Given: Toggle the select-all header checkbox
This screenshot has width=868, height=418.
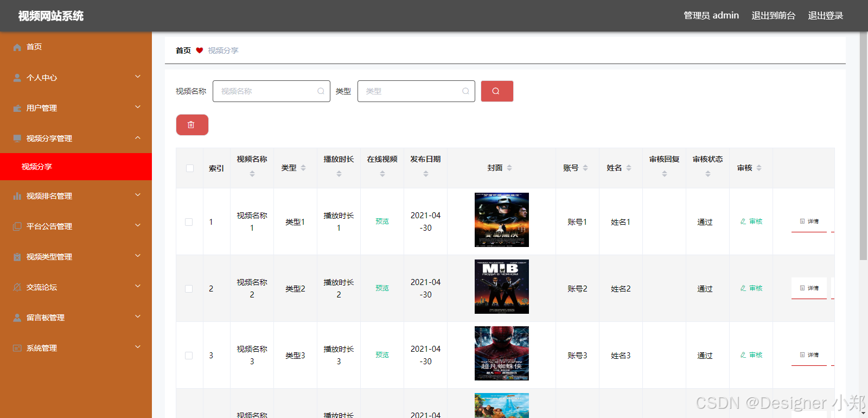Looking at the screenshot, I should coord(190,168).
